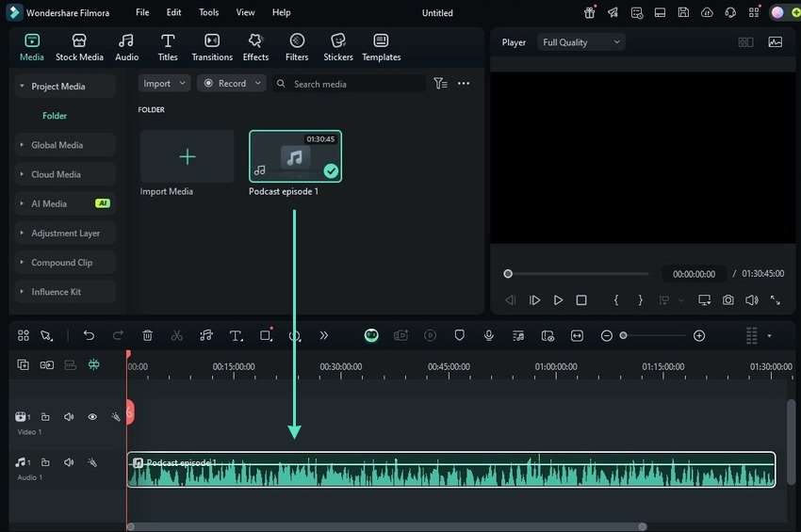Image resolution: width=801 pixels, height=532 pixels.
Task: Undo the last action in timeline toolbar
Action: point(89,335)
